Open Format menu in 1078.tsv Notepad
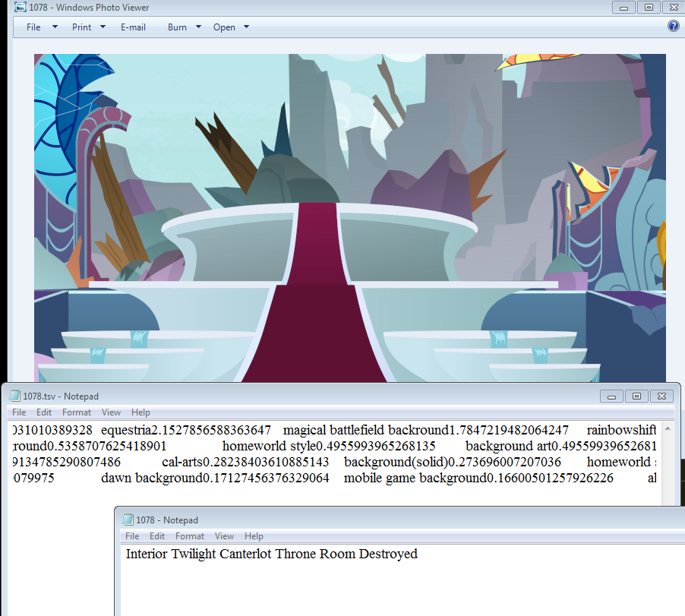The image size is (685, 616). 77,412
